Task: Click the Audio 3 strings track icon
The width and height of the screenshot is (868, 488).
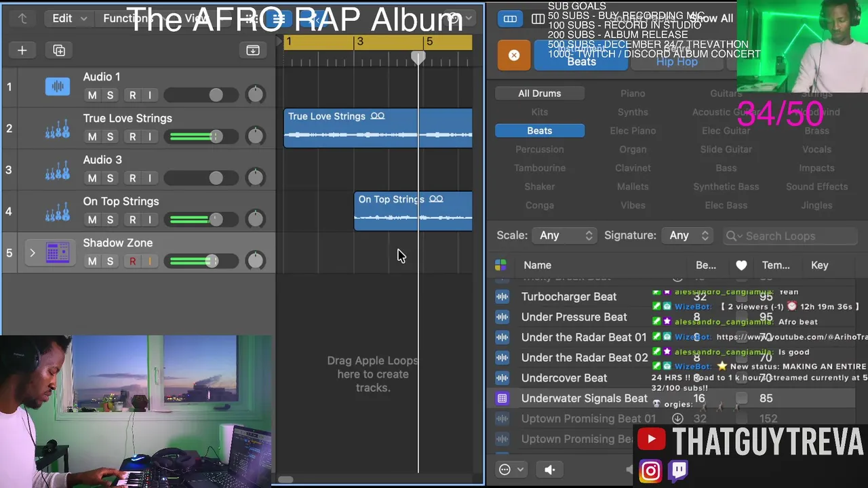Action: click(58, 169)
